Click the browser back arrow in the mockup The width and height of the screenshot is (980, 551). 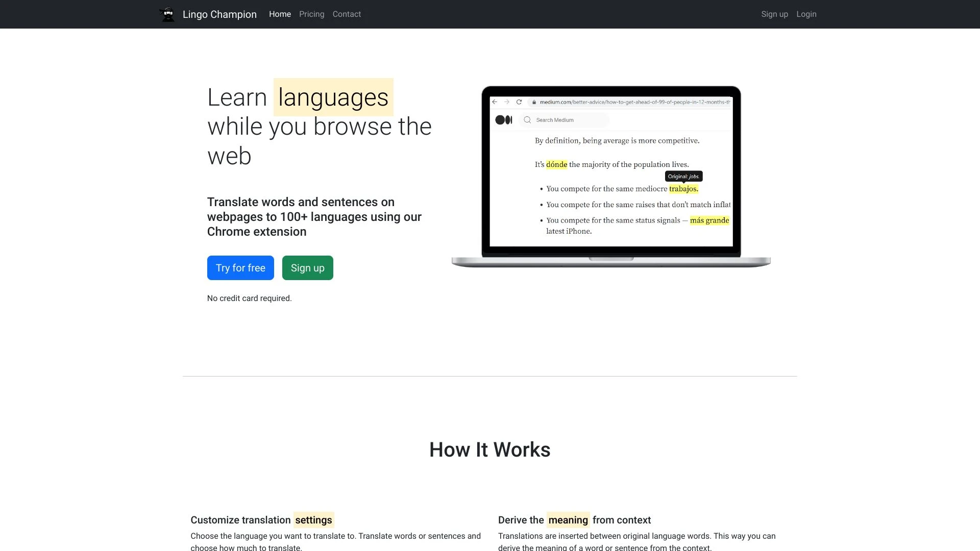coord(494,102)
